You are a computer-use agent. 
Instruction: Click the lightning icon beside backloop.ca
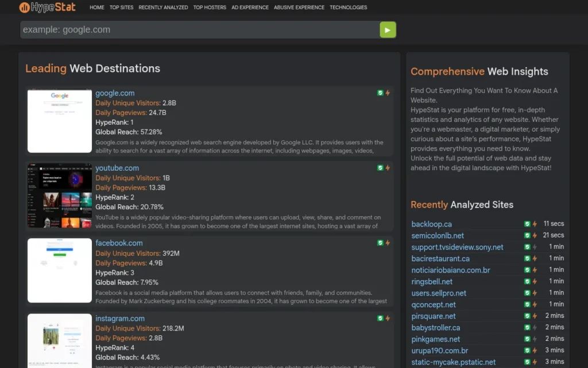coord(535,224)
